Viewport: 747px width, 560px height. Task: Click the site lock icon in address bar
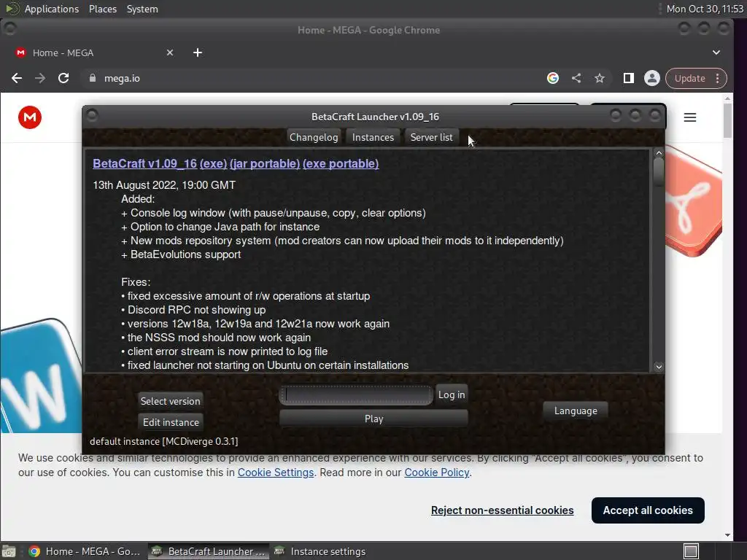[93, 78]
